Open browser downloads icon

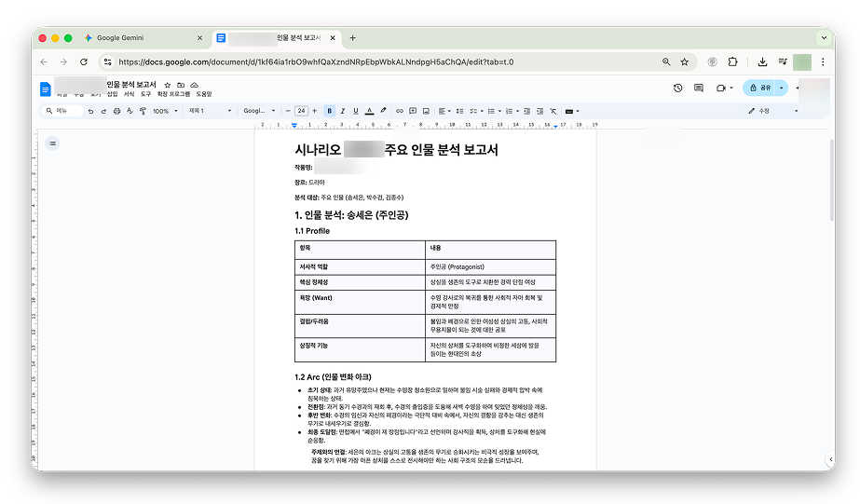point(762,62)
